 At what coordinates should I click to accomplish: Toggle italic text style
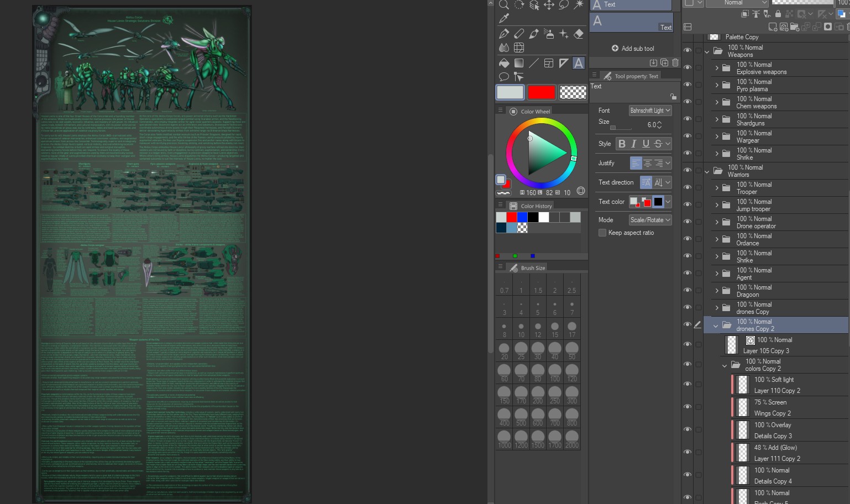tap(634, 144)
